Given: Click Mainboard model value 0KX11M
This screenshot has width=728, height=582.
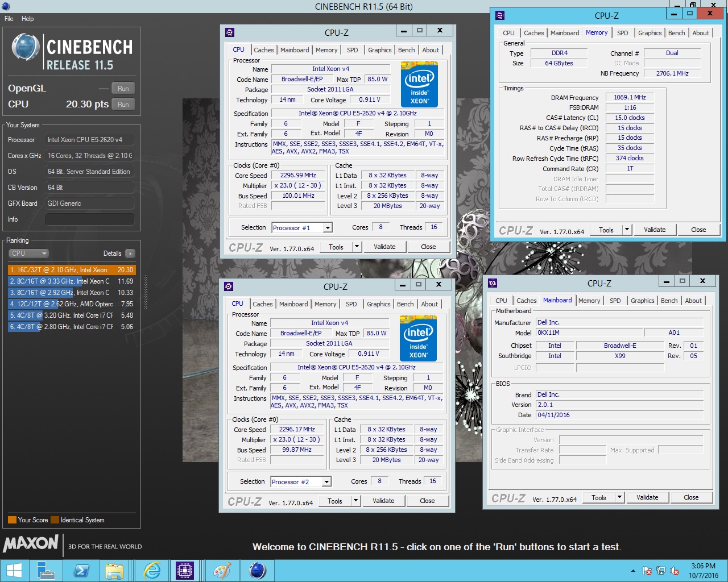Looking at the screenshot, I should coord(589,332).
